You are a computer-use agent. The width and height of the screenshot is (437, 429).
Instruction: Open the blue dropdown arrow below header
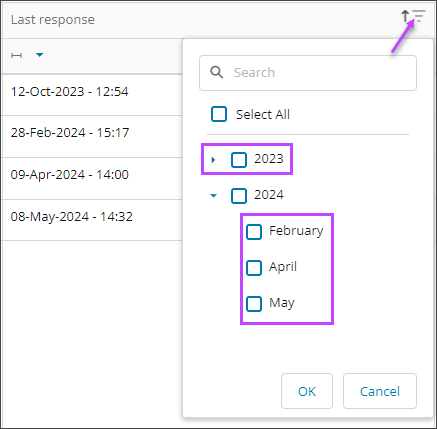[40, 55]
